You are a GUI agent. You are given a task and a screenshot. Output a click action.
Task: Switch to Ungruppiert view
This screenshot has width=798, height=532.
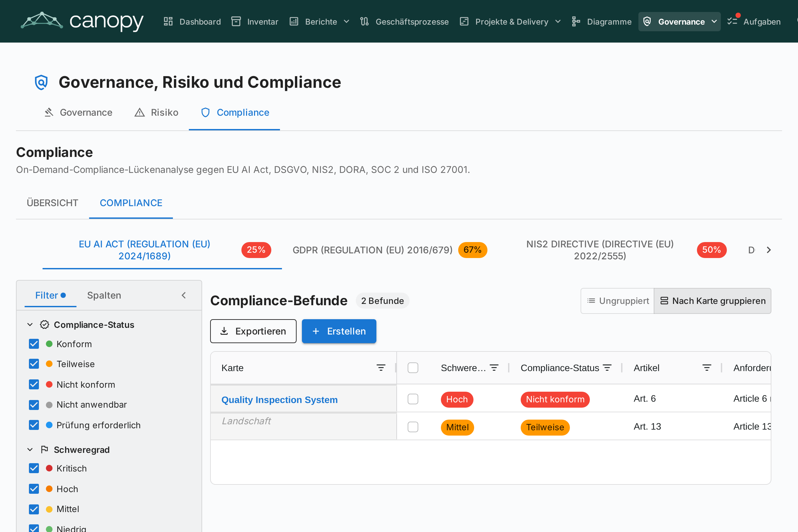click(x=617, y=301)
